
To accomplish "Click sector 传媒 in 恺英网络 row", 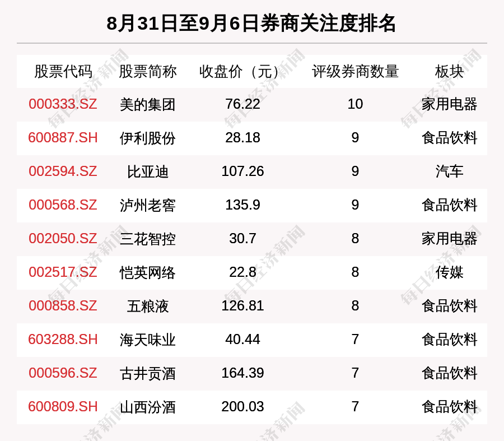I will [449, 272].
